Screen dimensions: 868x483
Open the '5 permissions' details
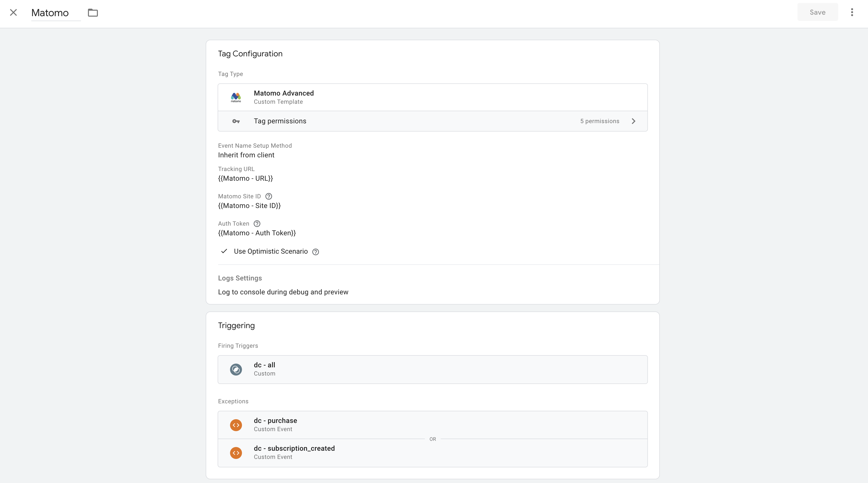coord(599,121)
